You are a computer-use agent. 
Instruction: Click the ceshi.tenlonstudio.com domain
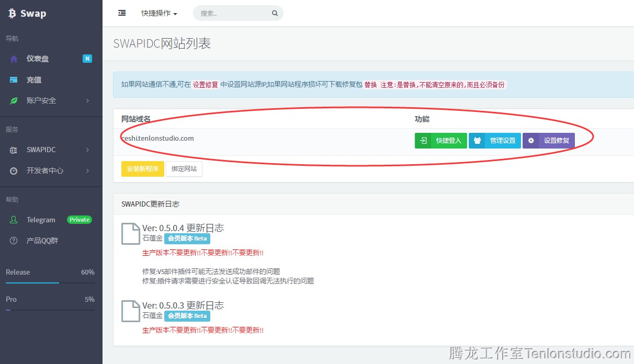point(157,139)
